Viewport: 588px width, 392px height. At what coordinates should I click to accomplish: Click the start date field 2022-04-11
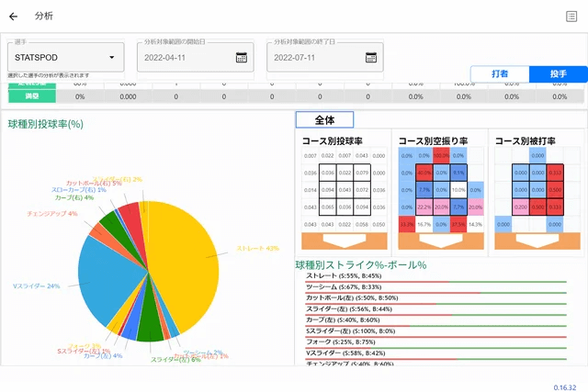point(184,57)
